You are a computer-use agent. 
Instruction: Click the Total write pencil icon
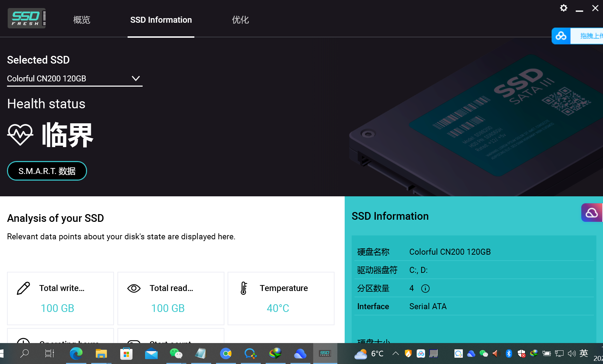[x=23, y=289]
